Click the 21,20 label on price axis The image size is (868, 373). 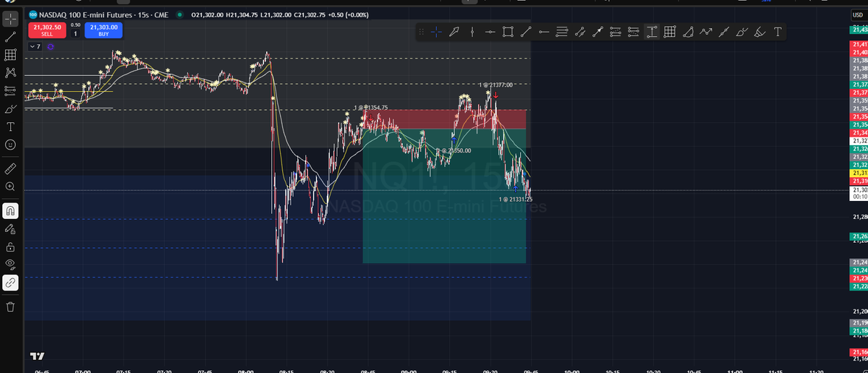pyautogui.click(x=859, y=311)
